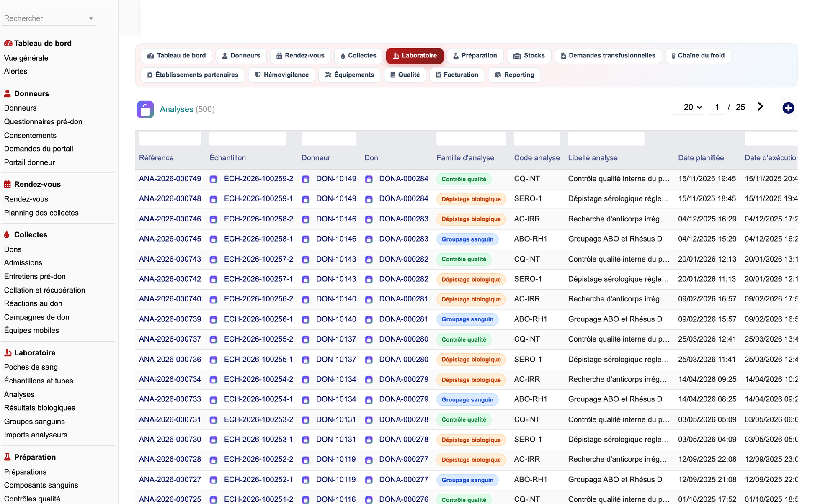The height and width of the screenshot is (504, 815).
Task: Go to next page arrow
Action: click(760, 107)
